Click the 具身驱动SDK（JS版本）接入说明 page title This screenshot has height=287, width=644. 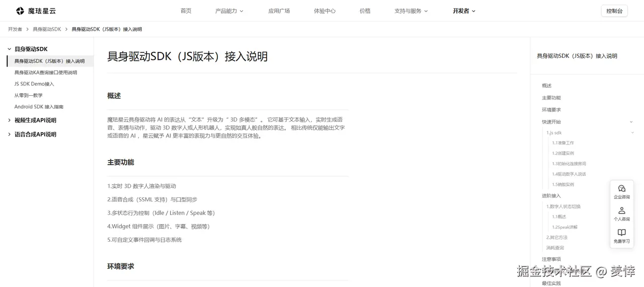point(187,56)
